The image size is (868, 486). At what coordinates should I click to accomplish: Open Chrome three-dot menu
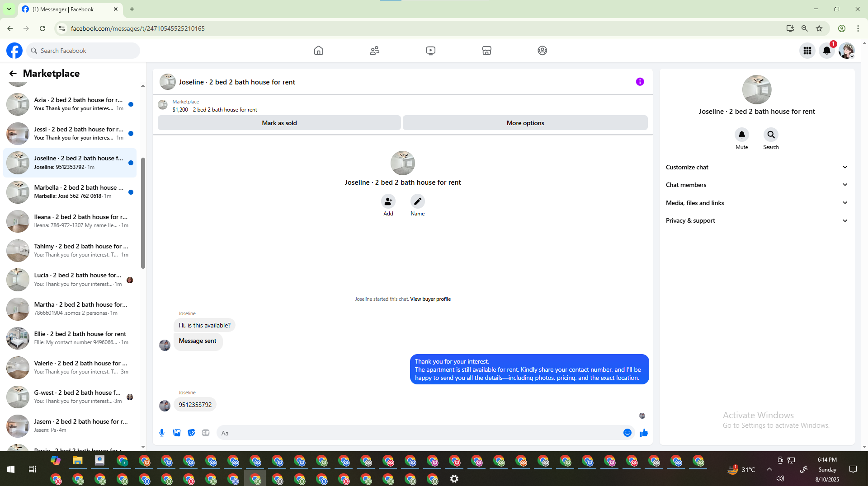[858, 28]
